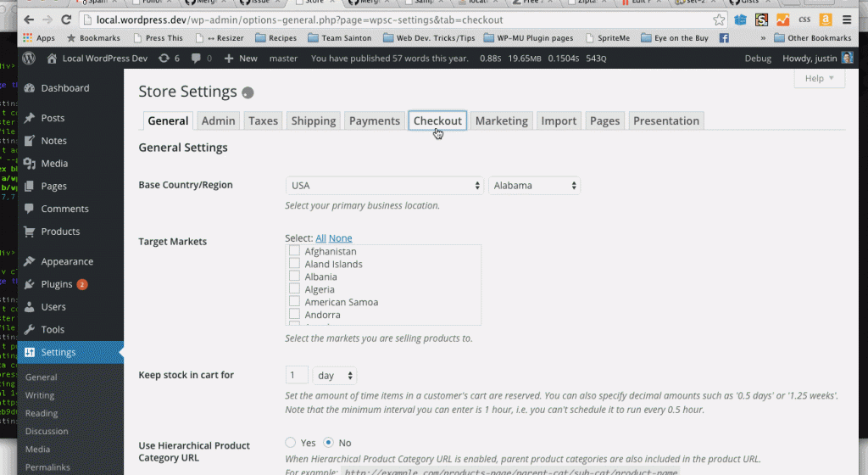
Task: Click the Facebook bookmark icon
Action: click(724, 37)
